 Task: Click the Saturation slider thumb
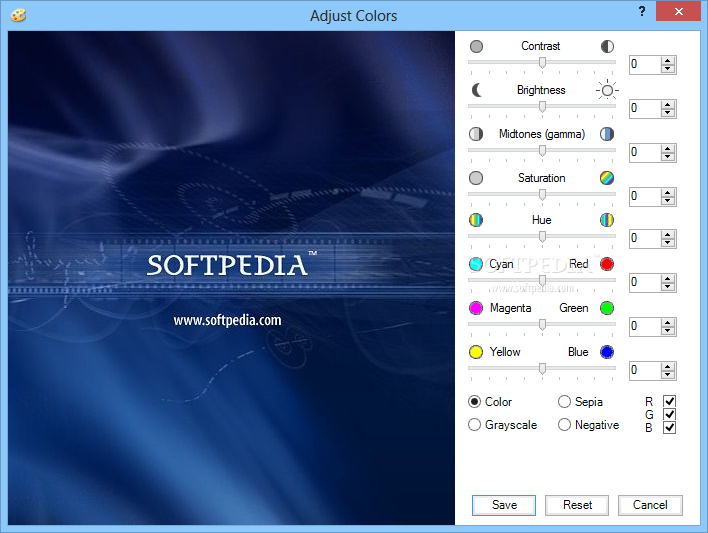click(542, 194)
